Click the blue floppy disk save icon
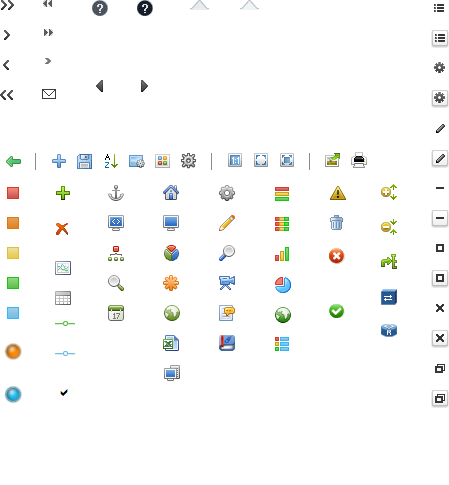Screen dimensions: 449x485 [x=84, y=161]
